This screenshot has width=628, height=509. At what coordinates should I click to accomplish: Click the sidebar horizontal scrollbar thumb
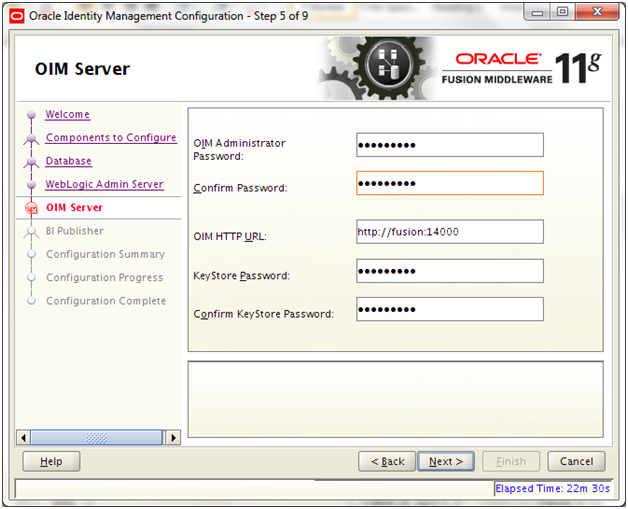(97, 438)
